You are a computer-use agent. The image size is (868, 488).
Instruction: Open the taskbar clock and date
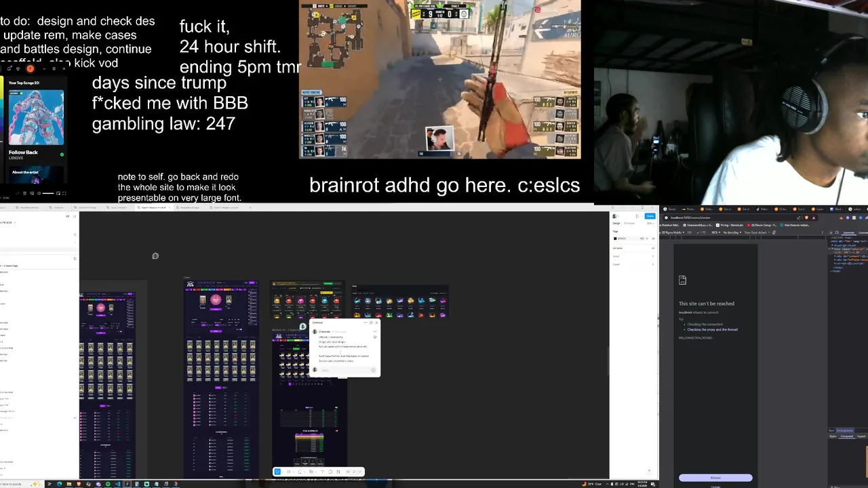point(642,484)
